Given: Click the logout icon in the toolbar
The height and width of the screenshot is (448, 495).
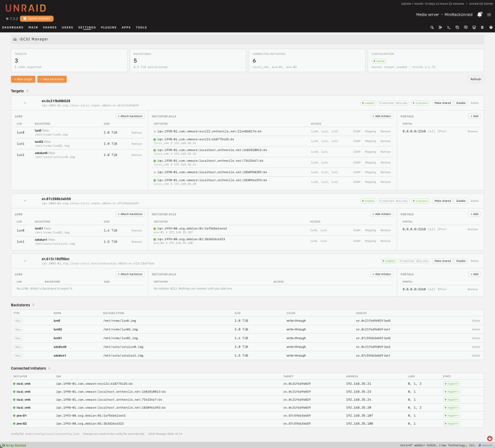Looking at the screenshot, I should click(441, 27).
